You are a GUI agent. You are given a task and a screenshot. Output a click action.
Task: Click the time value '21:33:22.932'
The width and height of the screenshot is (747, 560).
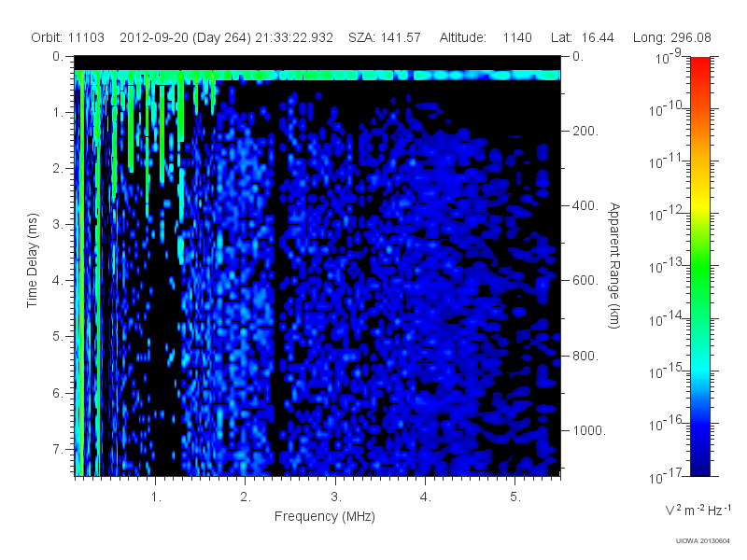pyautogui.click(x=294, y=37)
